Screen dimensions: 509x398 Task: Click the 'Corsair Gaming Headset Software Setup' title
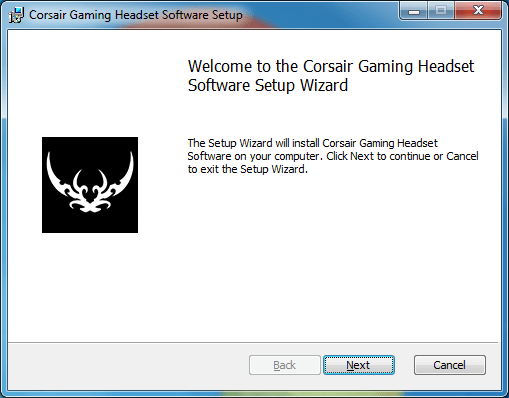coord(136,15)
